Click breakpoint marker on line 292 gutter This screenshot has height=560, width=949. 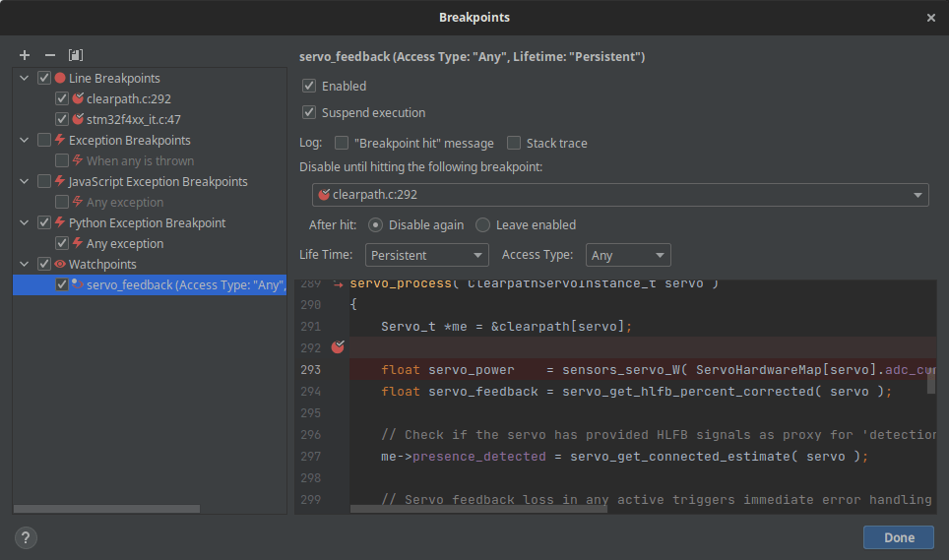[x=338, y=347]
